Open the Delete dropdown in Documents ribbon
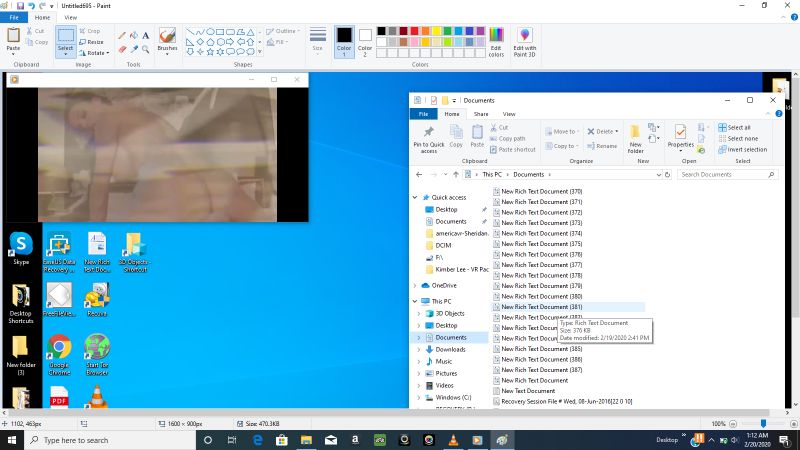 (603, 132)
